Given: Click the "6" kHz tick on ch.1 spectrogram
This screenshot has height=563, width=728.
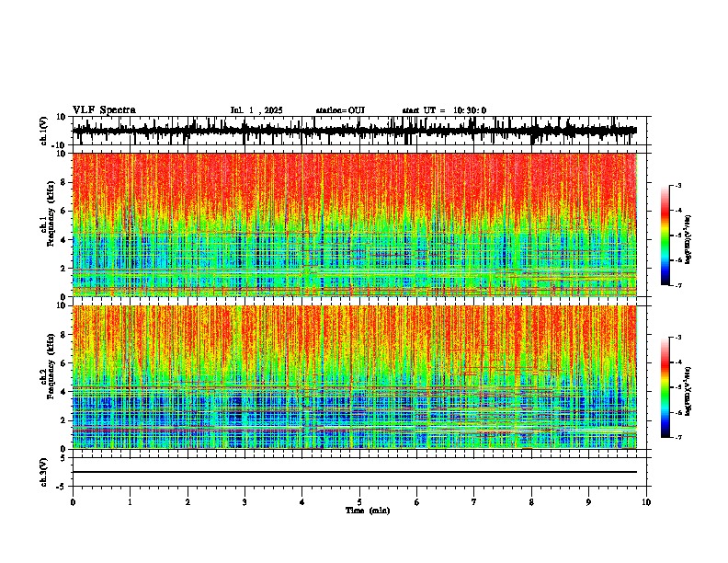Looking at the screenshot, I should [x=64, y=211].
